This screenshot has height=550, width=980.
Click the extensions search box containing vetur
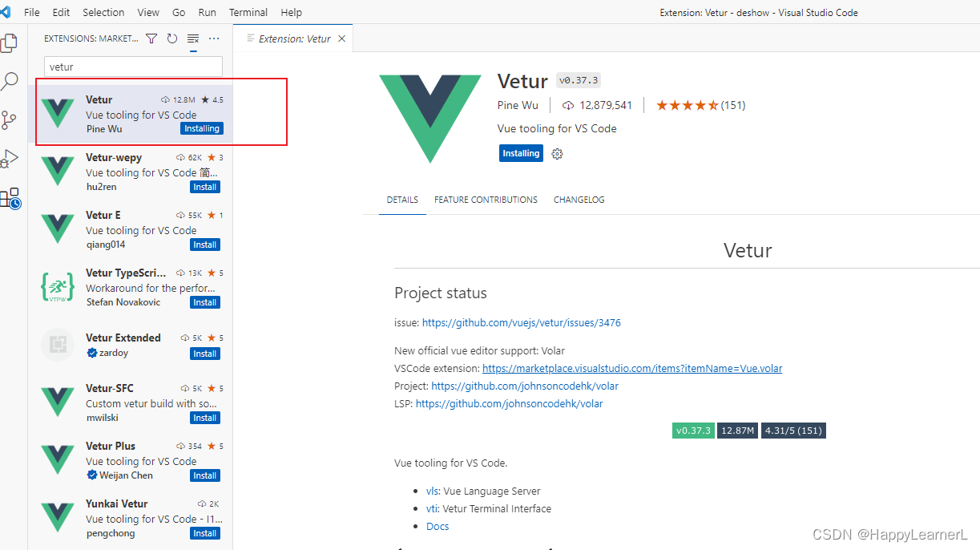tap(133, 67)
